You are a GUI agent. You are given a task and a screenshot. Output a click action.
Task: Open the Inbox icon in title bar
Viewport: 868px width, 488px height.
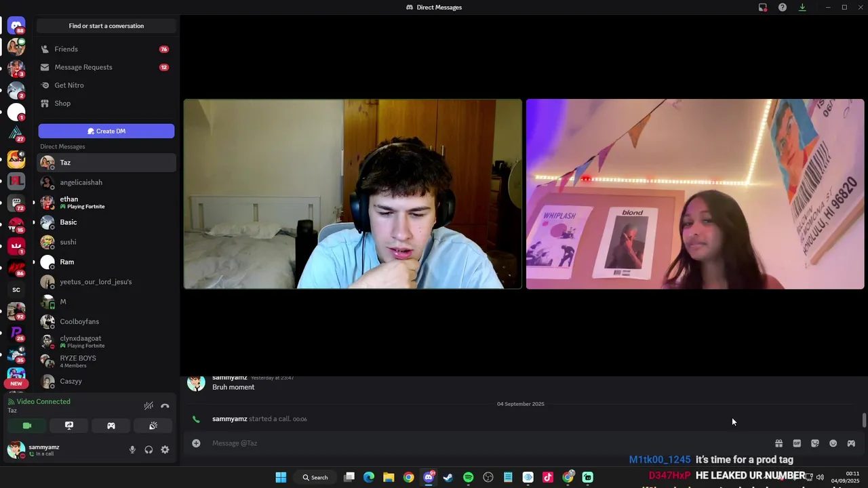coord(763,7)
